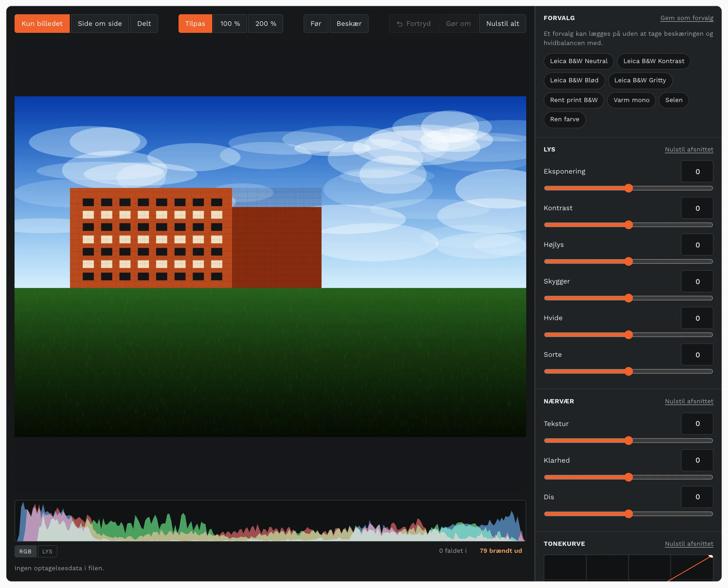This screenshot has height=588, width=728.
Task: Switch histogram to LYS tab
Action: [47, 551]
